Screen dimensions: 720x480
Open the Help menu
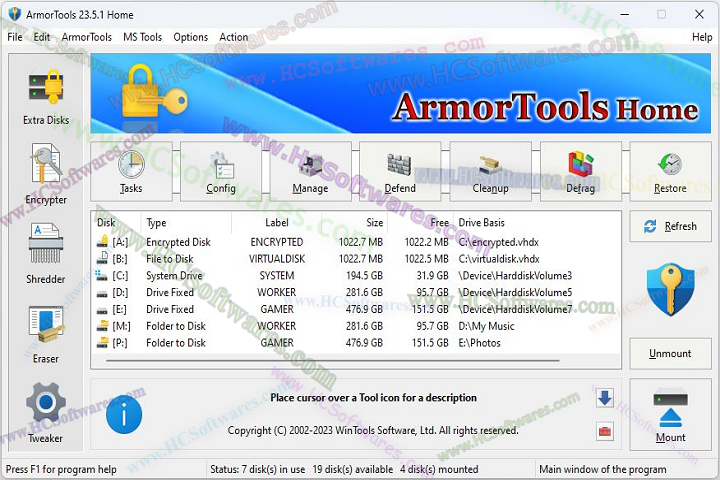coord(702,37)
